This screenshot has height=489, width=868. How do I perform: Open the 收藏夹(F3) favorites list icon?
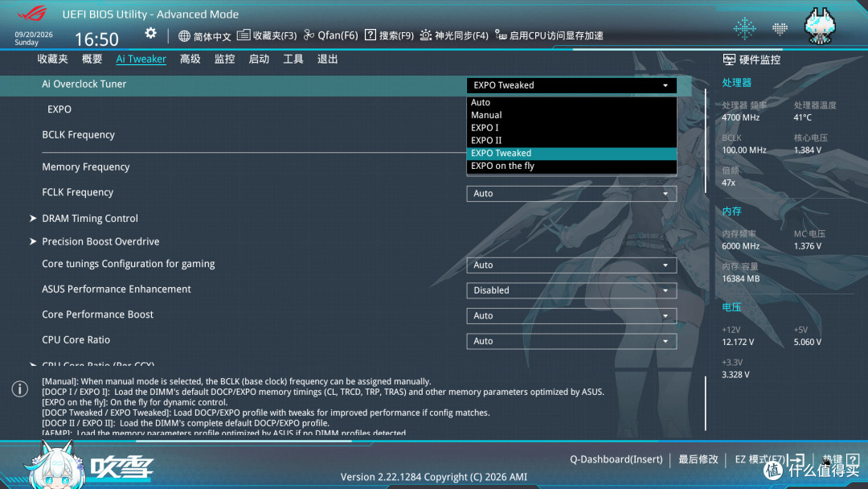click(x=243, y=35)
